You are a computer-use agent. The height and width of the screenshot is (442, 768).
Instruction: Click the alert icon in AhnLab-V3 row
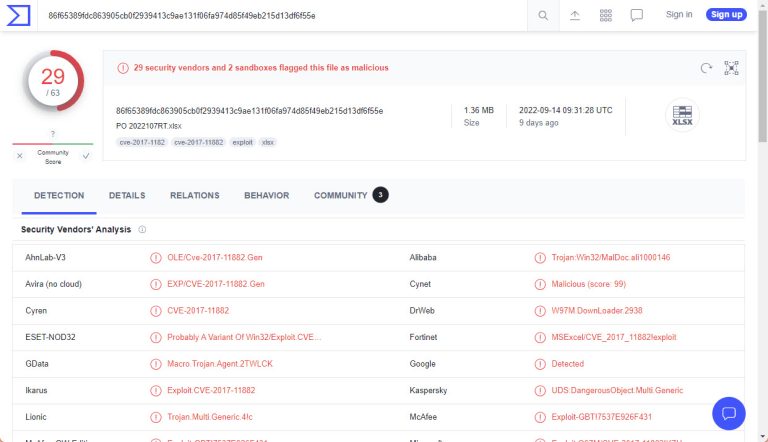coord(156,258)
